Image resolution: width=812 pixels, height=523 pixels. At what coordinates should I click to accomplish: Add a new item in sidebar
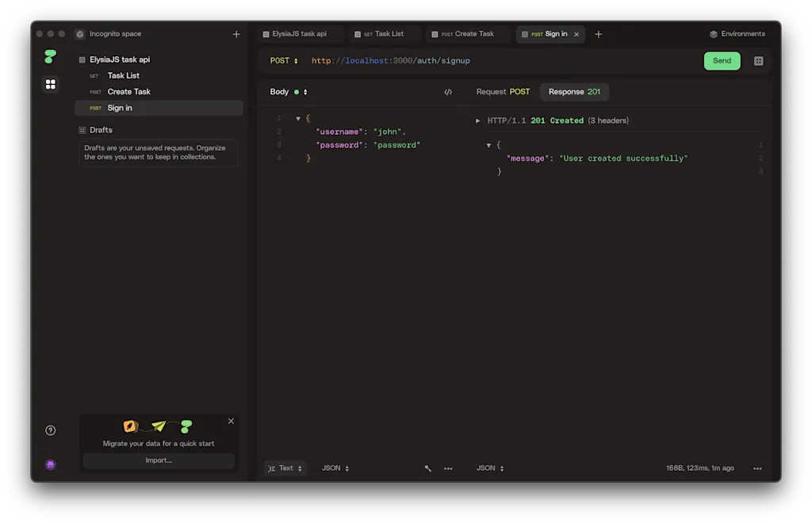(236, 34)
